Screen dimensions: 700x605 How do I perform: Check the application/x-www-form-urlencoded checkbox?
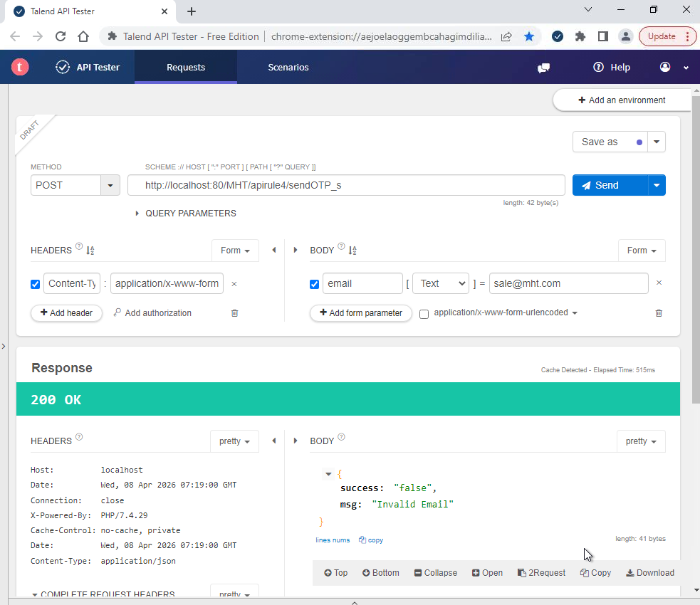424,314
